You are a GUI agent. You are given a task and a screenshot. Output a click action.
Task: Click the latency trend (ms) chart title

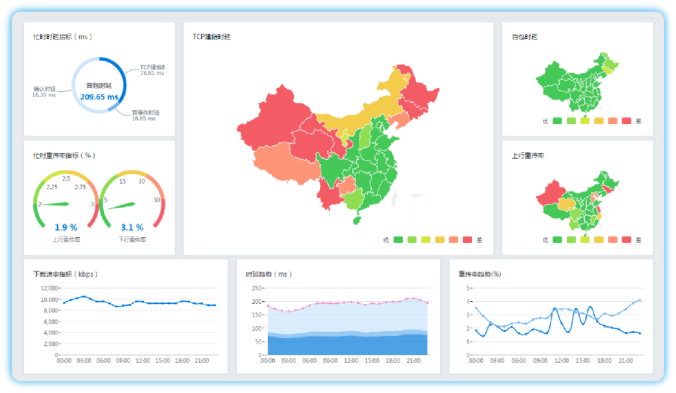pyautogui.click(x=269, y=274)
